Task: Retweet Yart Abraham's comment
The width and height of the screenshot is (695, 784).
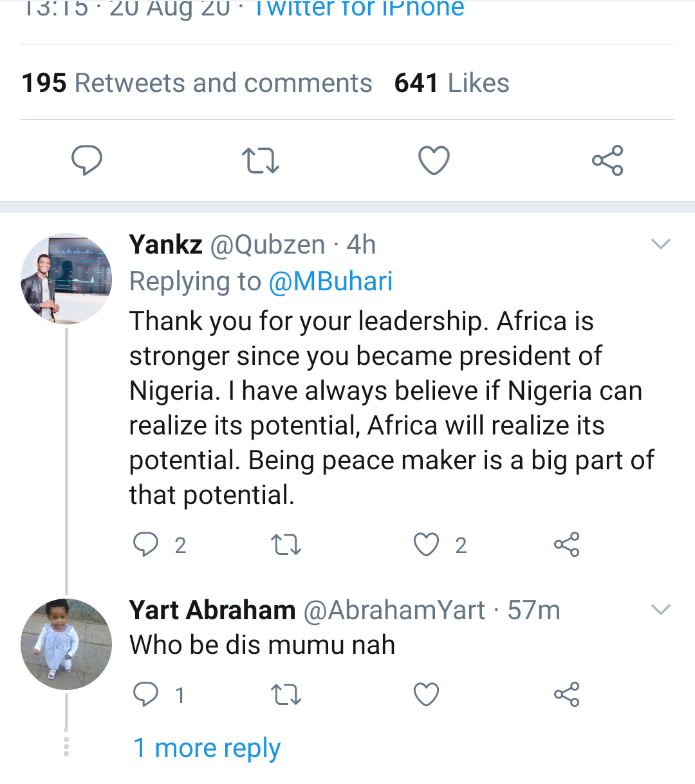Action: pos(286,695)
